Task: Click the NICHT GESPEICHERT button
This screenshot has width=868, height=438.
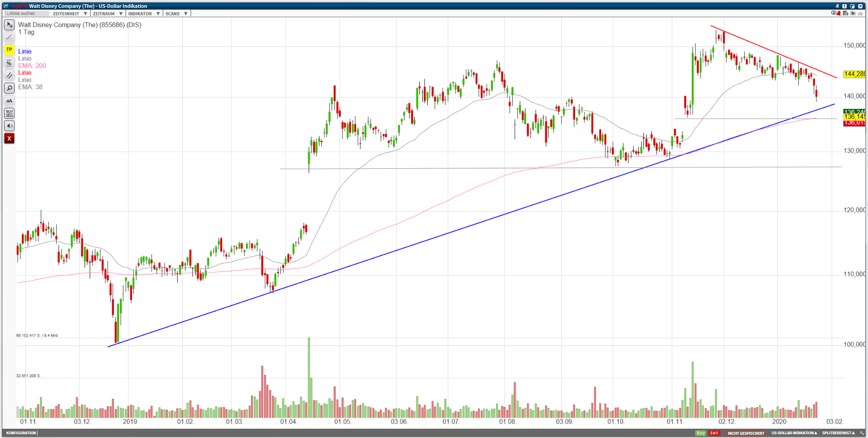Action: pos(746,433)
